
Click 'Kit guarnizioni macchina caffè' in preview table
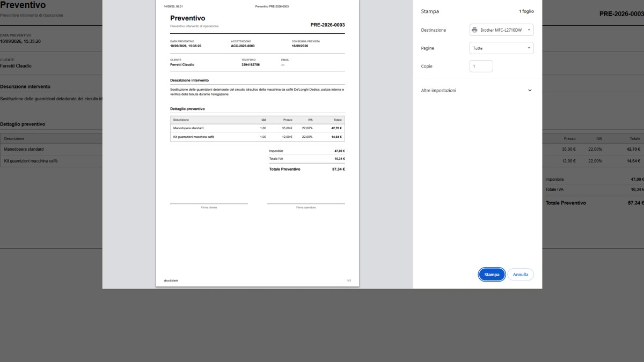(194, 137)
